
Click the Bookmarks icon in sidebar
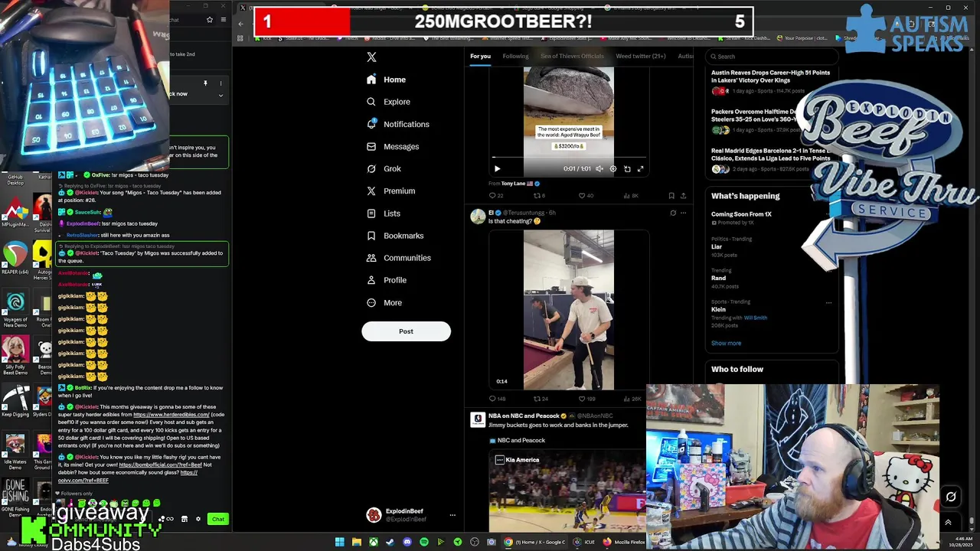(x=371, y=236)
